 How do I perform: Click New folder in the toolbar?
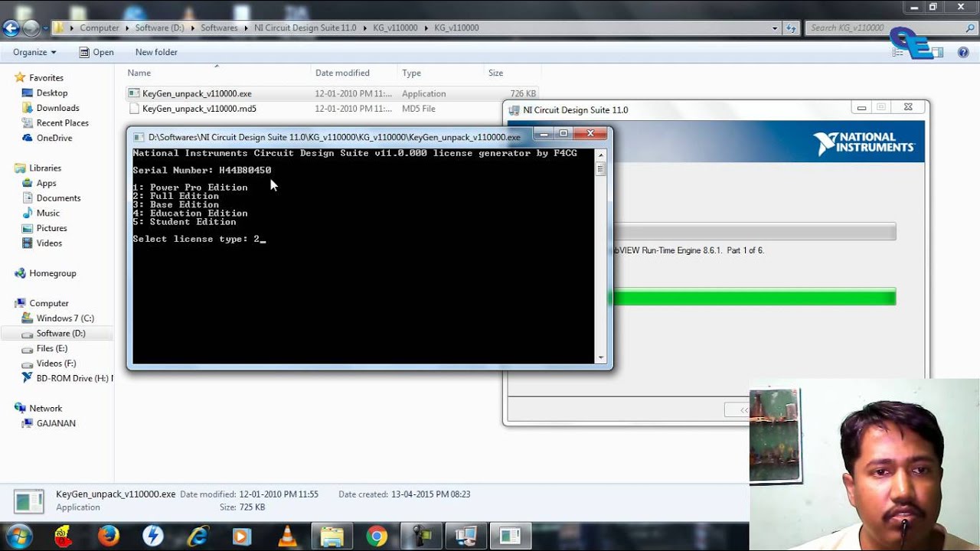click(x=156, y=52)
